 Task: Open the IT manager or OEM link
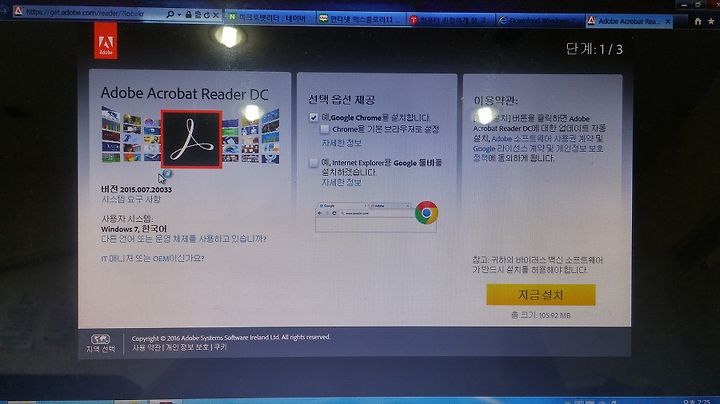click(152, 258)
